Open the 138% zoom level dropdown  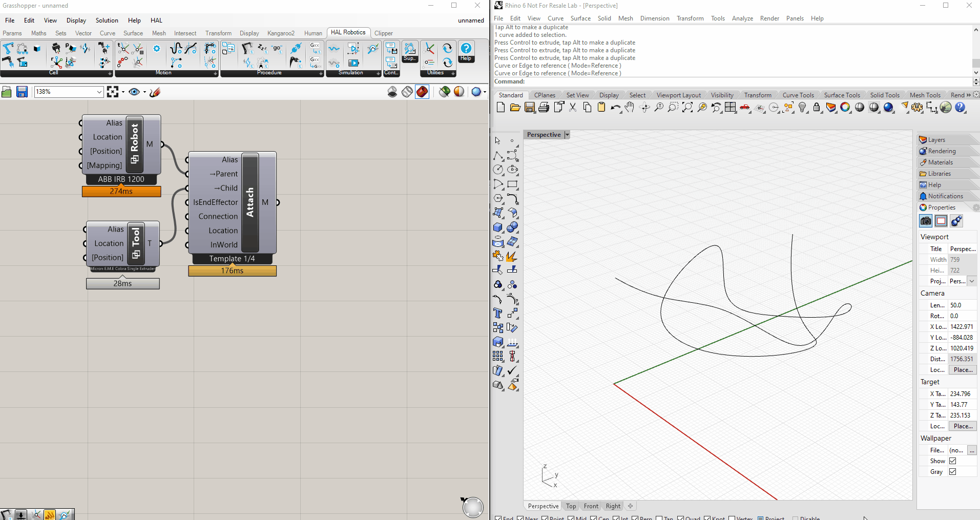tap(99, 92)
